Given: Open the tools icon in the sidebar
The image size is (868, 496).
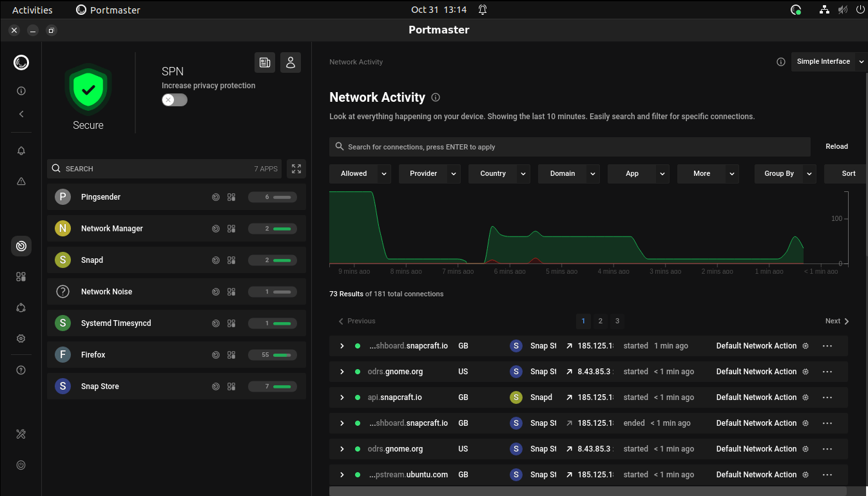Looking at the screenshot, I should (21, 434).
